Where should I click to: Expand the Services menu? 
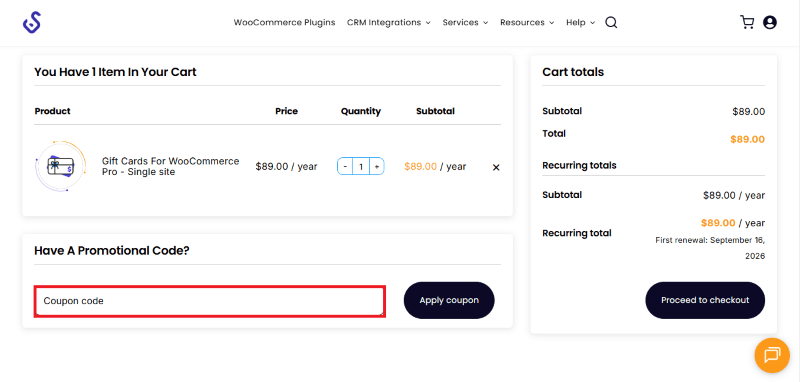point(465,22)
